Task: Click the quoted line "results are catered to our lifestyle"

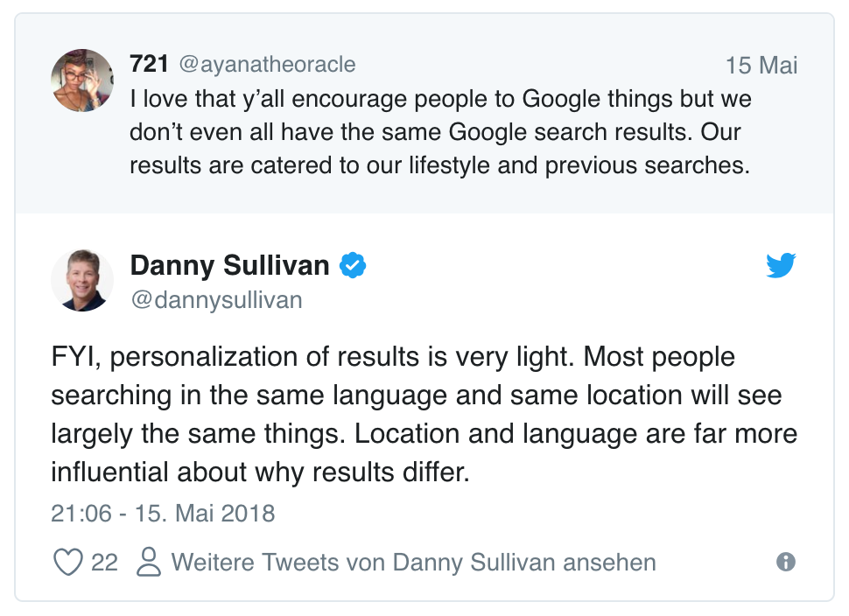Action: click(x=439, y=166)
